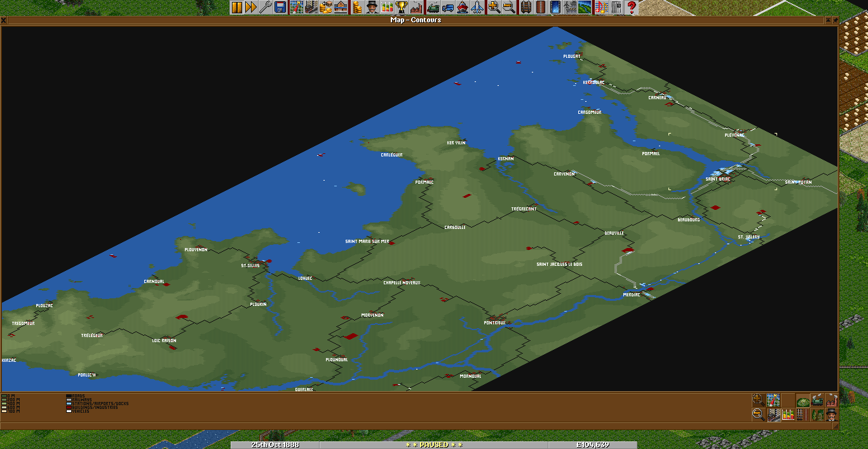The image size is (868, 449).
Task: Zoom out the smallmap
Action: 758,415
